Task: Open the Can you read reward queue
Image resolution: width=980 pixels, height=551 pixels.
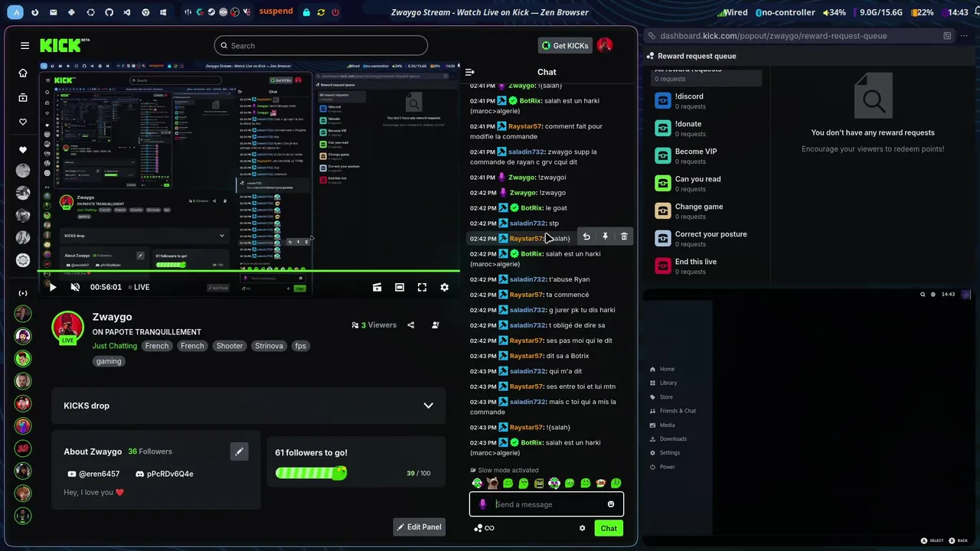Action: tap(708, 184)
